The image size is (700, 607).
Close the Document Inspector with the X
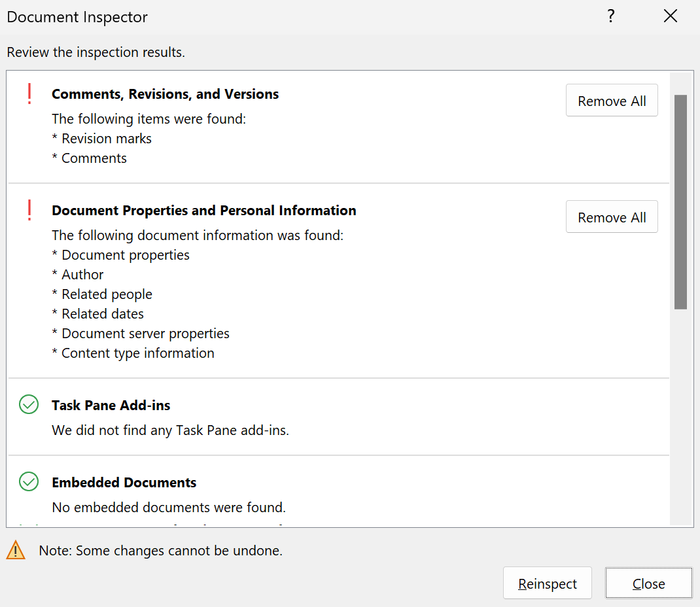point(670,16)
